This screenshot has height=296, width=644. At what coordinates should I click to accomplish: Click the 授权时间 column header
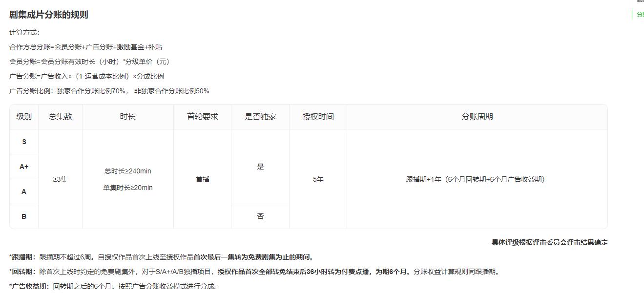[318, 116]
